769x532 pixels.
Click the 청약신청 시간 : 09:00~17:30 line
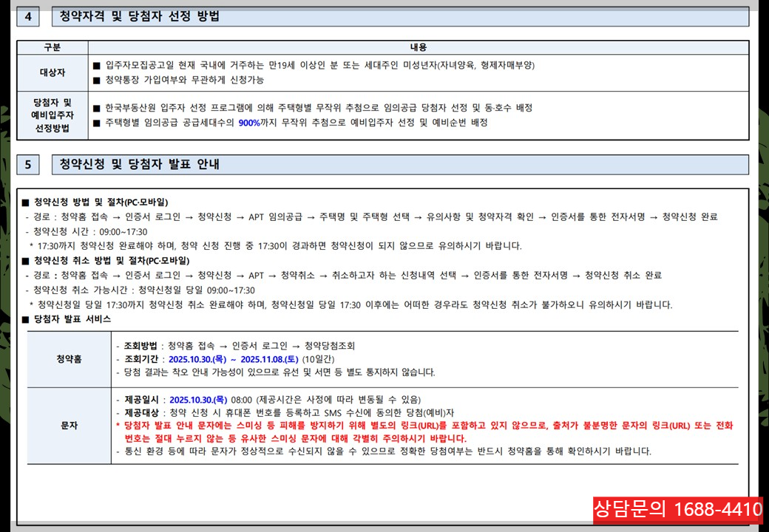click(x=87, y=232)
